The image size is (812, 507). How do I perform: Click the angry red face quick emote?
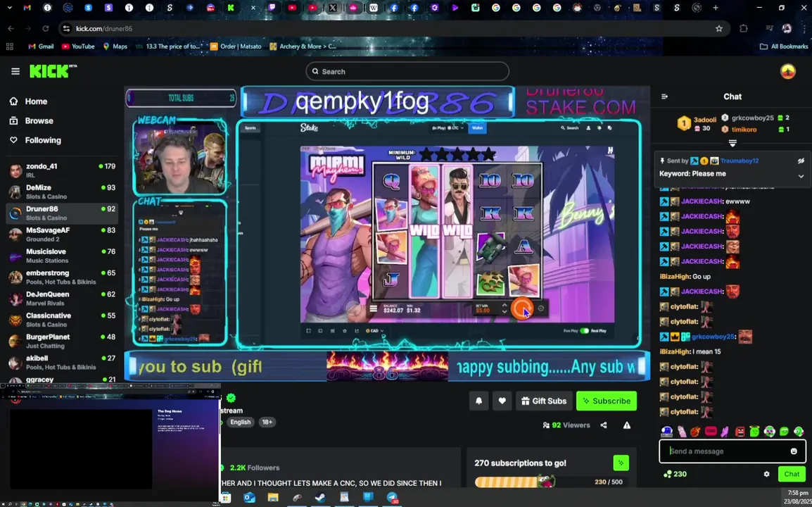coord(740,432)
